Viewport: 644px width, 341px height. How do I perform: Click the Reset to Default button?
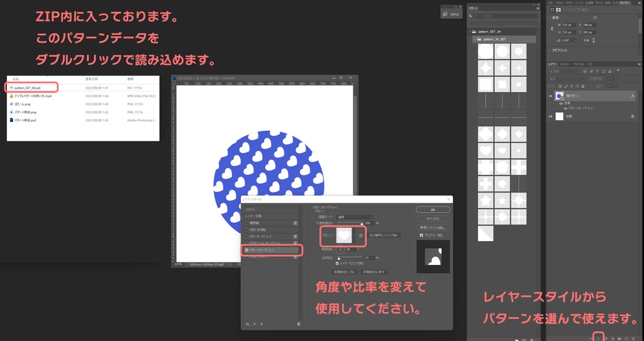[x=374, y=272]
